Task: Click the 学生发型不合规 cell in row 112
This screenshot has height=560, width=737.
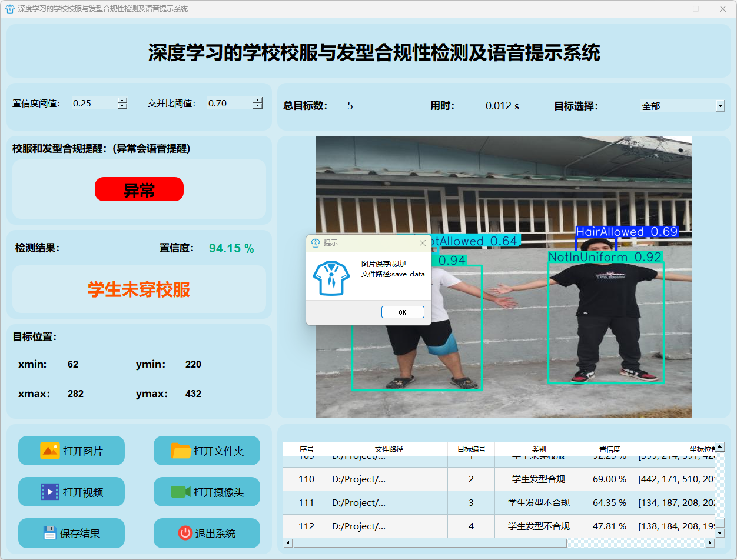Action: click(539, 526)
